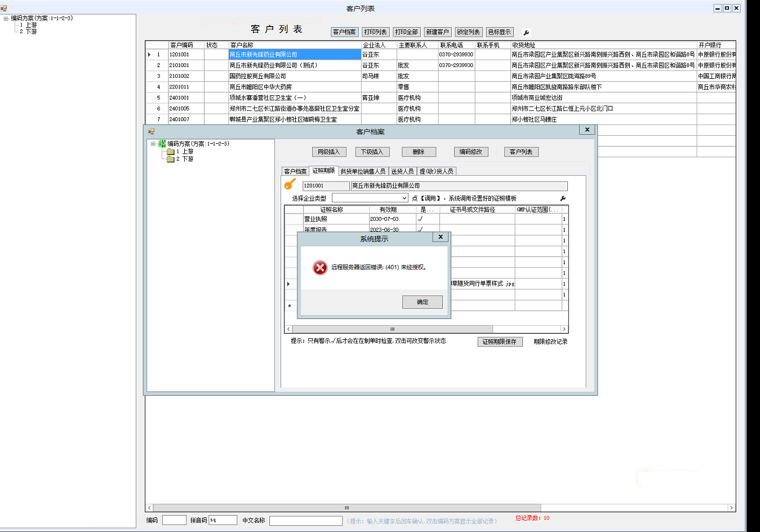
Task: Click the 新建客户 toolbar button
Action: point(437,32)
